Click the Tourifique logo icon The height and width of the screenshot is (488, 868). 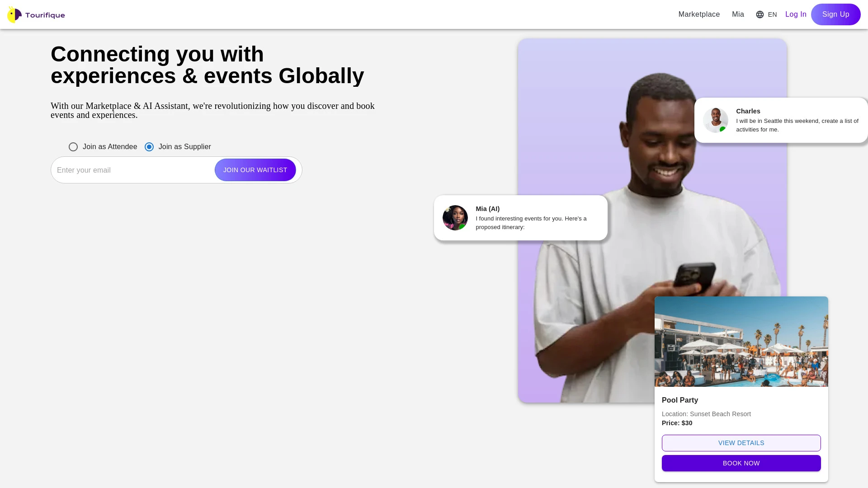(x=14, y=14)
